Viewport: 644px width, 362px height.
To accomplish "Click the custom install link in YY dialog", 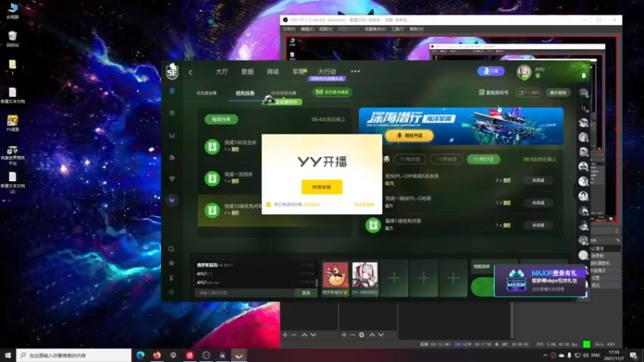I will [364, 204].
